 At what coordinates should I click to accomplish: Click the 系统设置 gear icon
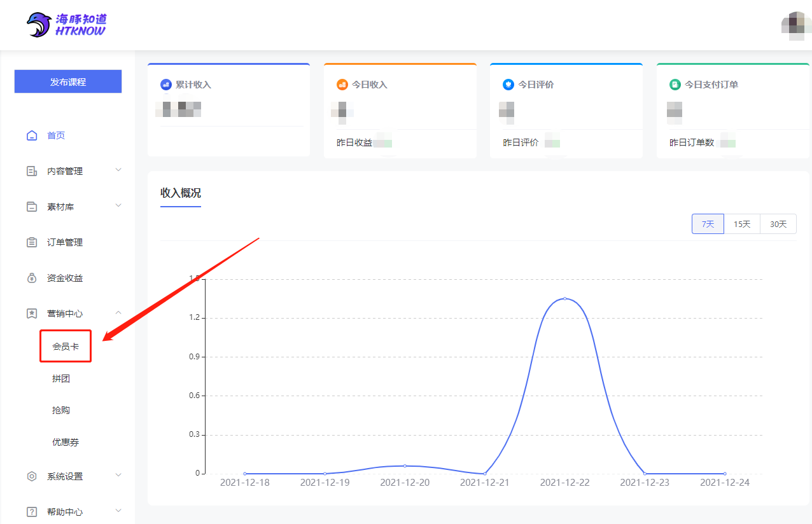point(32,476)
